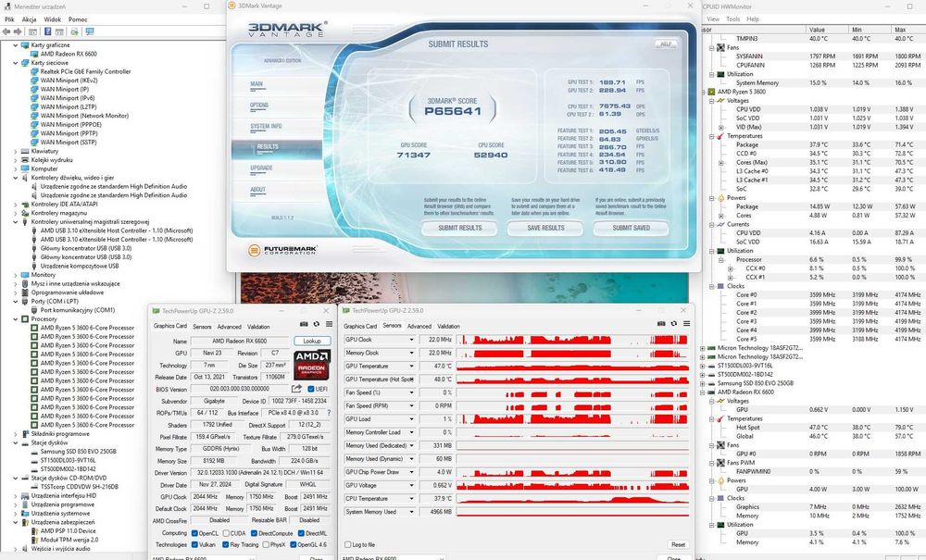The width and height of the screenshot is (926, 560).
Task: Expand the Klawiatury node in Device Manager
Action: [16, 151]
